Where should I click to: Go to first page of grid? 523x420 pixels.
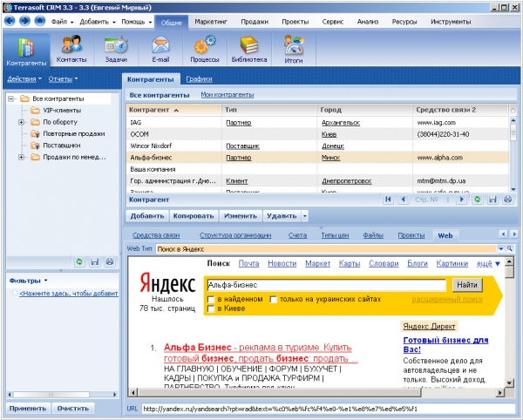coord(388,200)
